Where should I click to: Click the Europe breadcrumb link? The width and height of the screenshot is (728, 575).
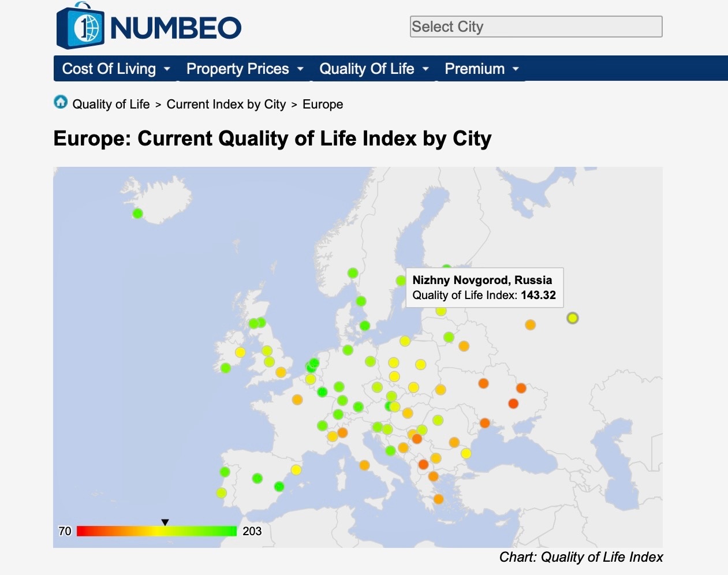(x=323, y=104)
